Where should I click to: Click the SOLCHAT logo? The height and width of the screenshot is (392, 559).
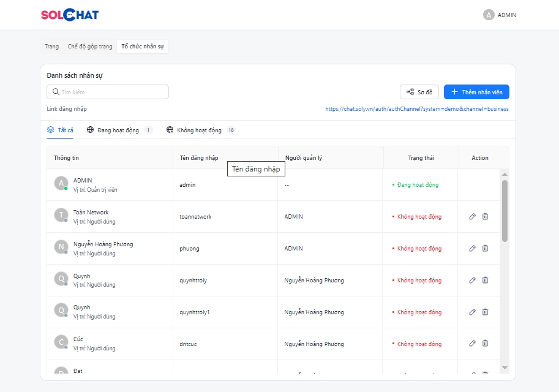point(69,15)
